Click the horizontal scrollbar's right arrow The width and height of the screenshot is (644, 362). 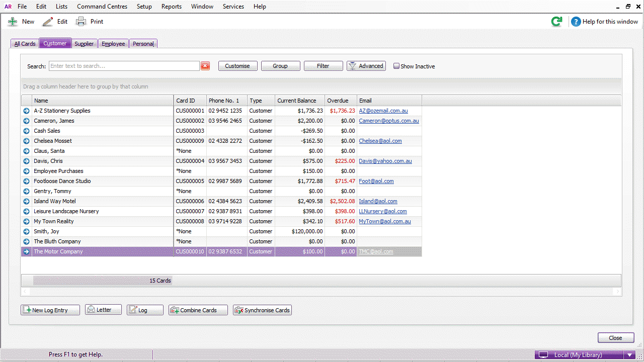tap(617, 292)
